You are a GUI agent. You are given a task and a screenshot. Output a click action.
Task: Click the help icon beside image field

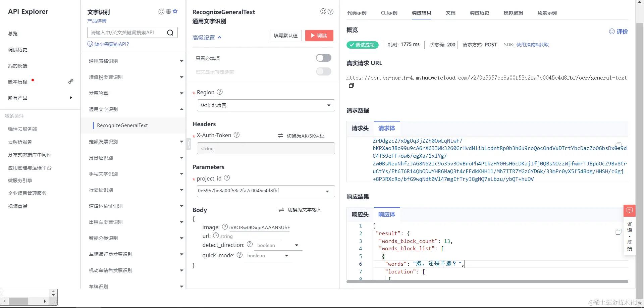[x=225, y=227]
